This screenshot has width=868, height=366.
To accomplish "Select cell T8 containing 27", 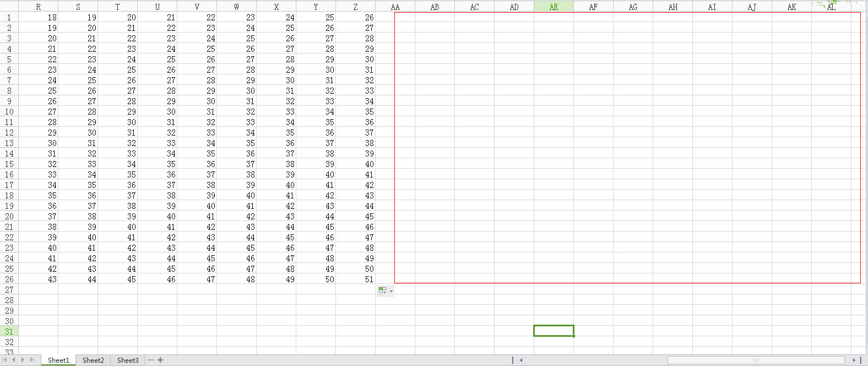I will 118,90.
